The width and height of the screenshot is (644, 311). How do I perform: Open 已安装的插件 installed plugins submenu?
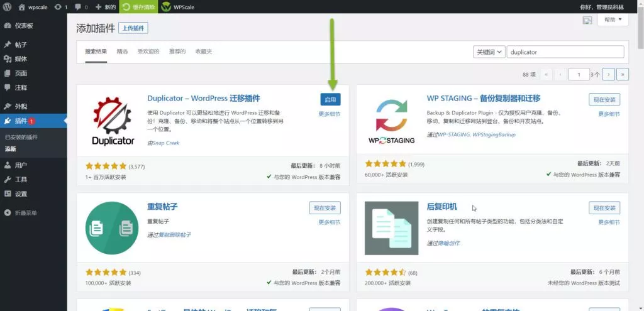coord(21,138)
